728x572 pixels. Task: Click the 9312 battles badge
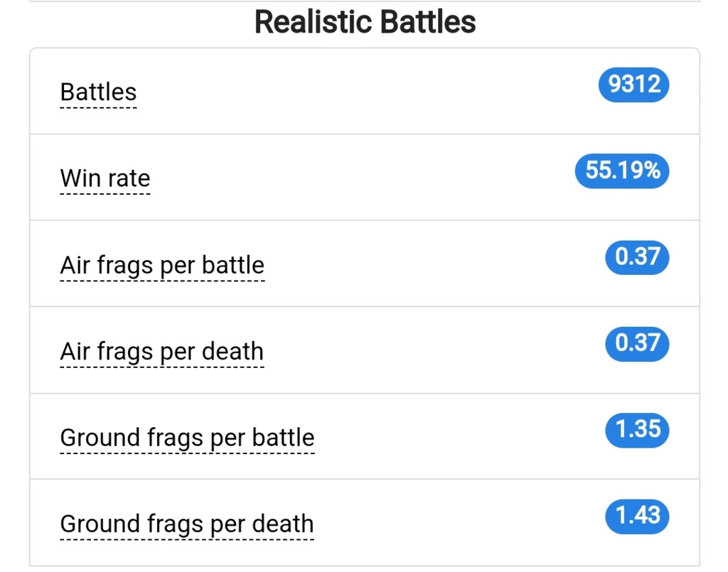coord(633,85)
